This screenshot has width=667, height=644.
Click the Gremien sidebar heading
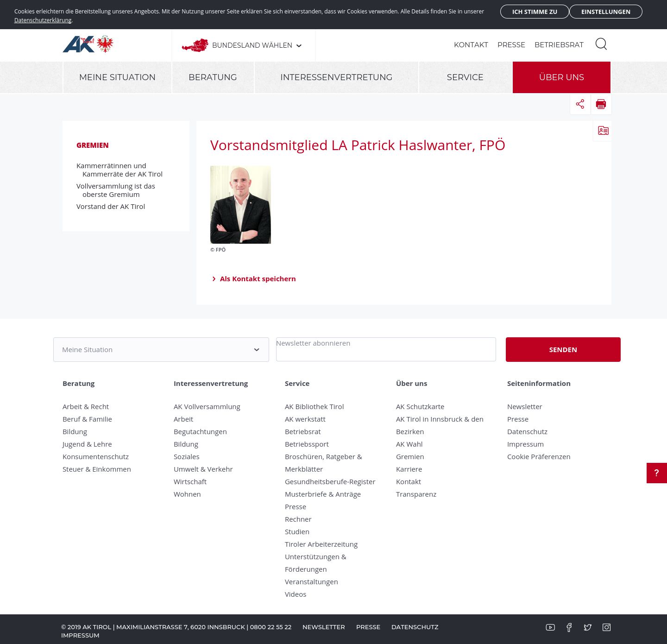click(x=93, y=145)
